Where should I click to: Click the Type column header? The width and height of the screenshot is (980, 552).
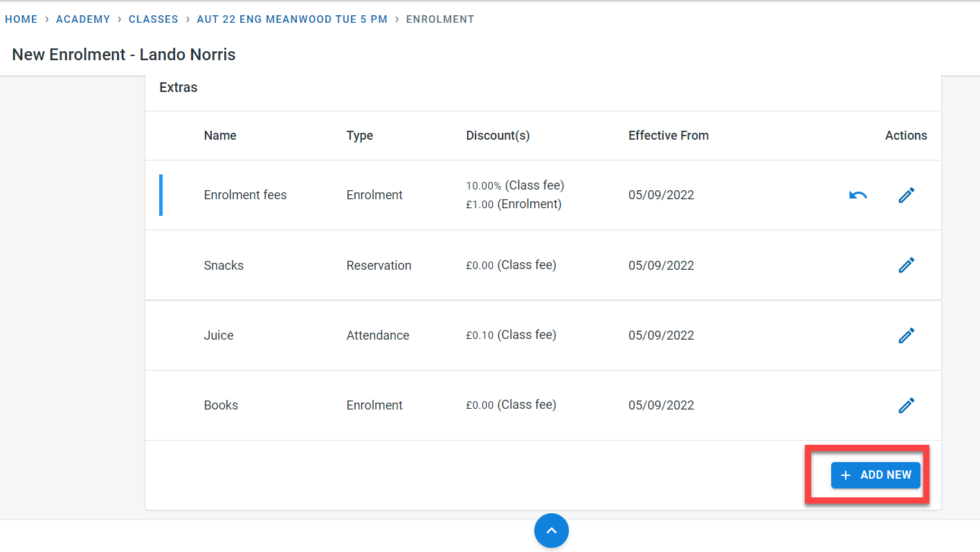click(x=360, y=136)
